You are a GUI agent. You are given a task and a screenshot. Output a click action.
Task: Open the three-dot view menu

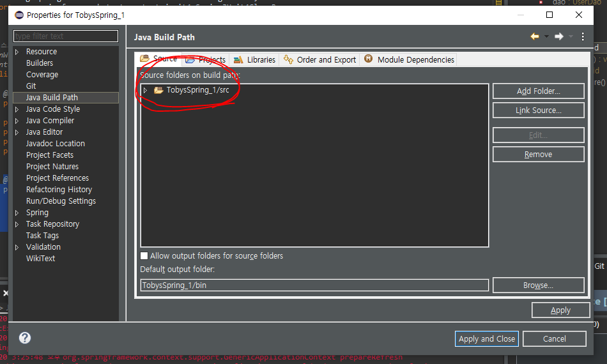pyautogui.click(x=583, y=36)
